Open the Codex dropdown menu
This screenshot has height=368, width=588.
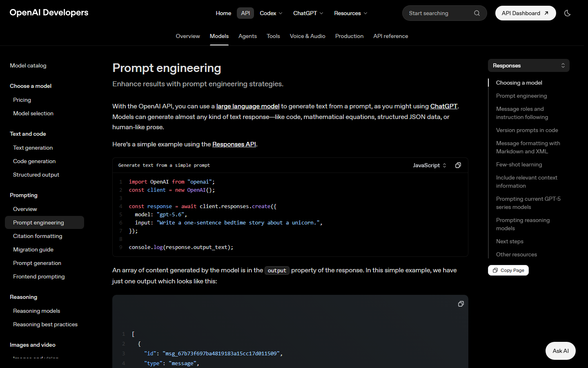tap(271, 13)
